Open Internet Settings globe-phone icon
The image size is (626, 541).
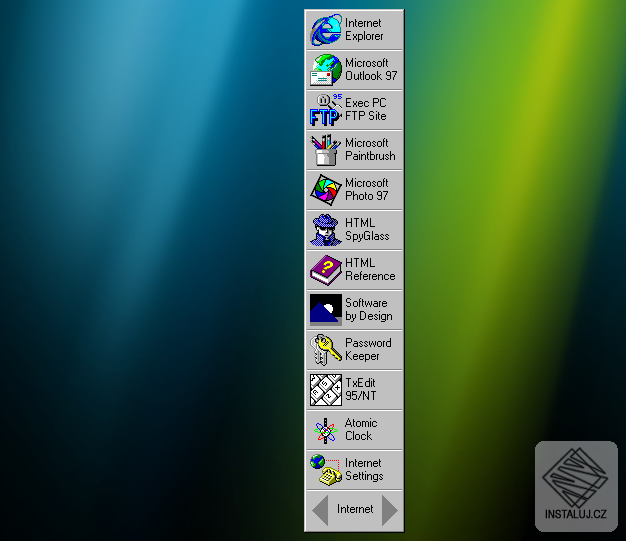point(326,470)
